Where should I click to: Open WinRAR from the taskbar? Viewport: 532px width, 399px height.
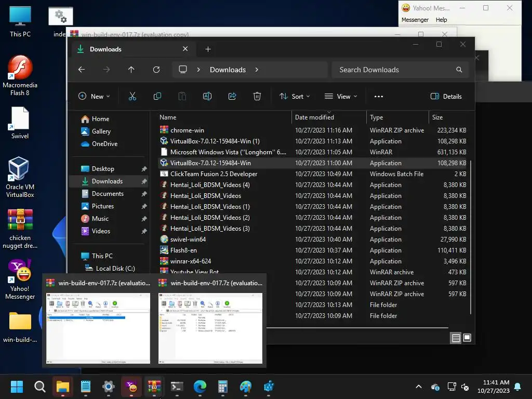click(x=154, y=387)
